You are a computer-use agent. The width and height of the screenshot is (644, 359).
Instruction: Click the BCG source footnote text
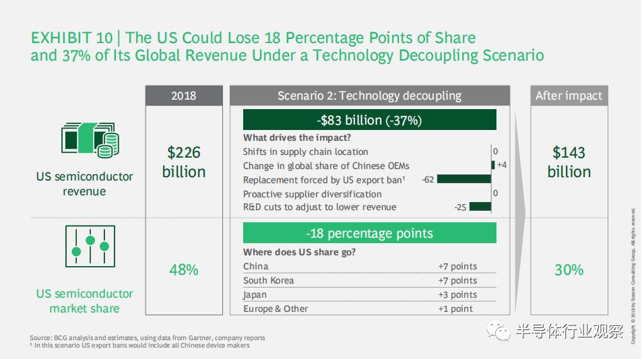pos(148,338)
